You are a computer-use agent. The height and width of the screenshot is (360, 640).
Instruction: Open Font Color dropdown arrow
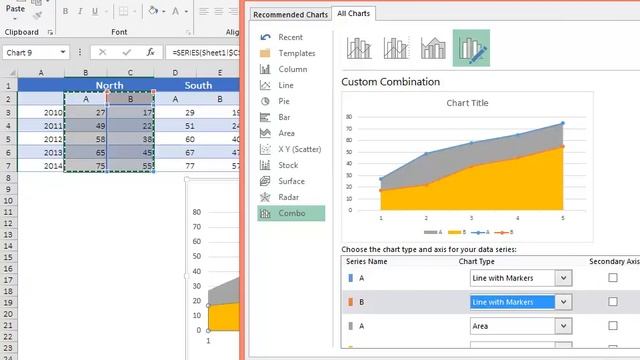coord(186,11)
